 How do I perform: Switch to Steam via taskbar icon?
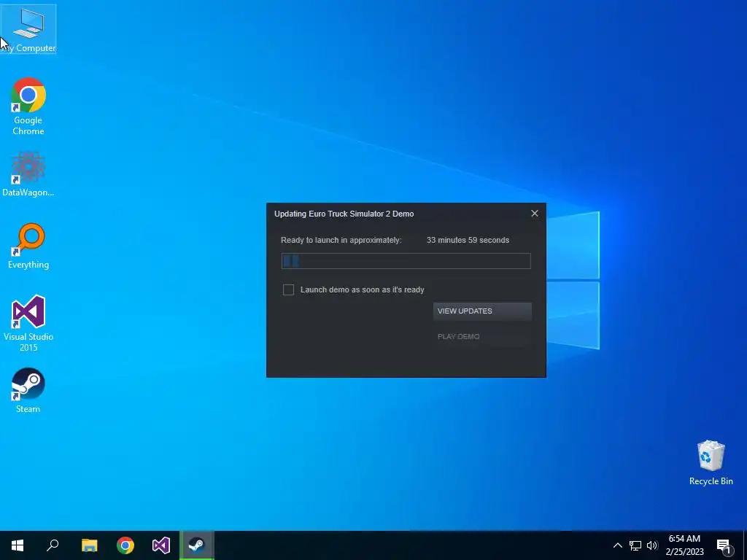pyautogui.click(x=197, y=545)
